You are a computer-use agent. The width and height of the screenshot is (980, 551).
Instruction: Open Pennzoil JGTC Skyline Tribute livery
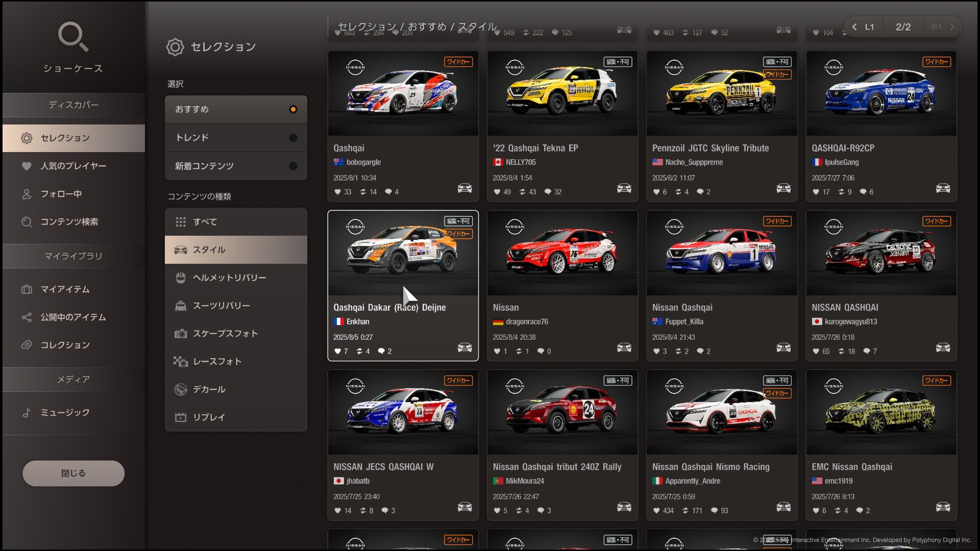pos(721,94)
